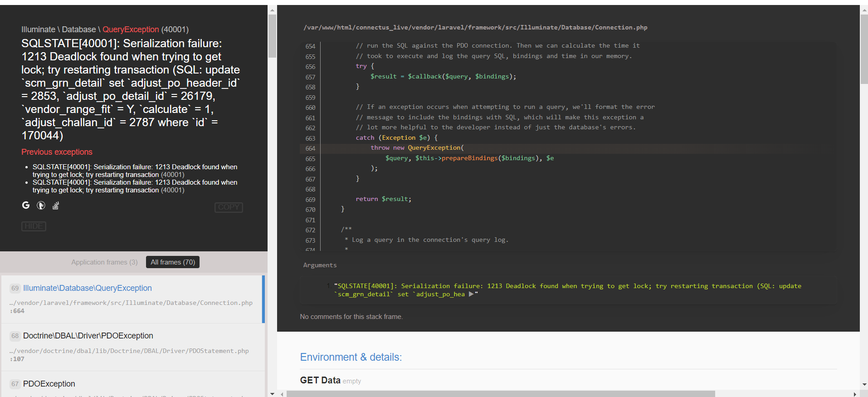Click the left panel scroll down arrow
Image resolution: width=868 pixels, height=397 pixels.
(272, 393)
